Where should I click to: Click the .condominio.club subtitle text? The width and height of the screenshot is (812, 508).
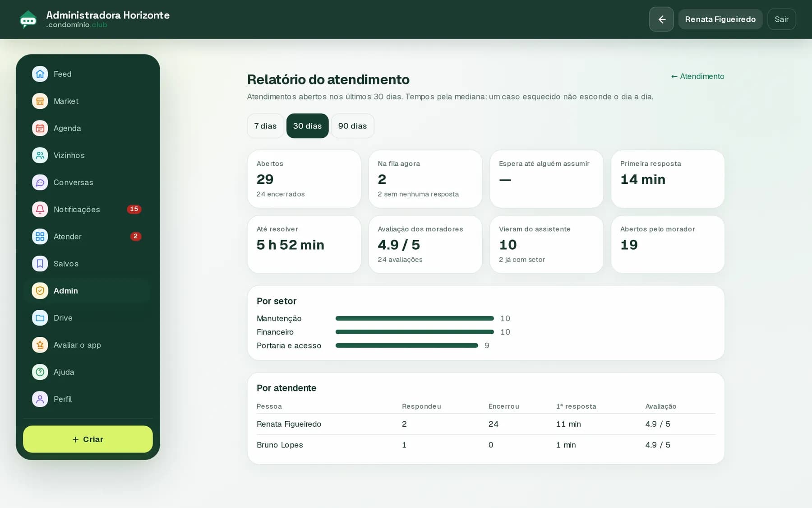(77, 25)
